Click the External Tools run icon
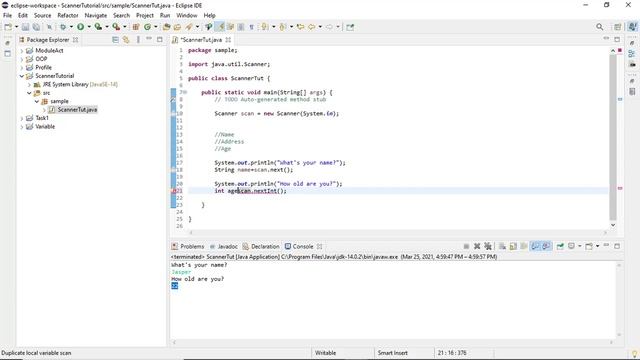 click(116, 27)
